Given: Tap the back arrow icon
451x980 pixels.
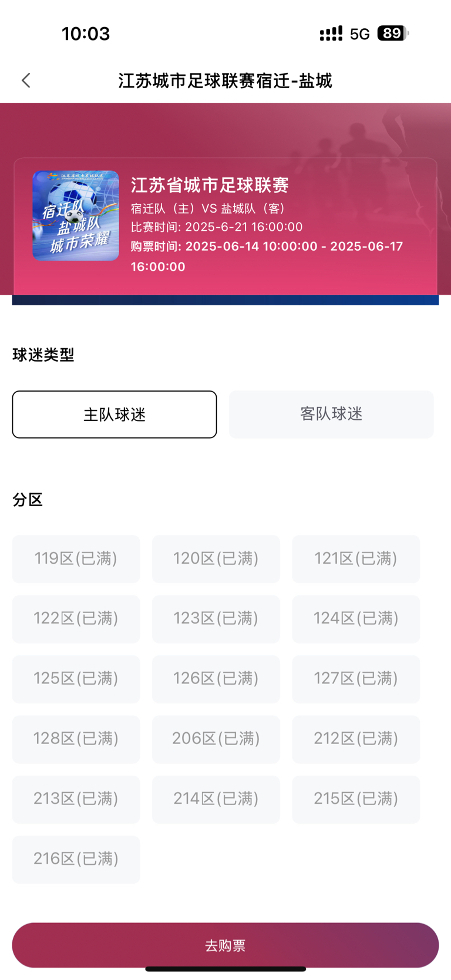Looking at the screenshot, I should 26,80.
